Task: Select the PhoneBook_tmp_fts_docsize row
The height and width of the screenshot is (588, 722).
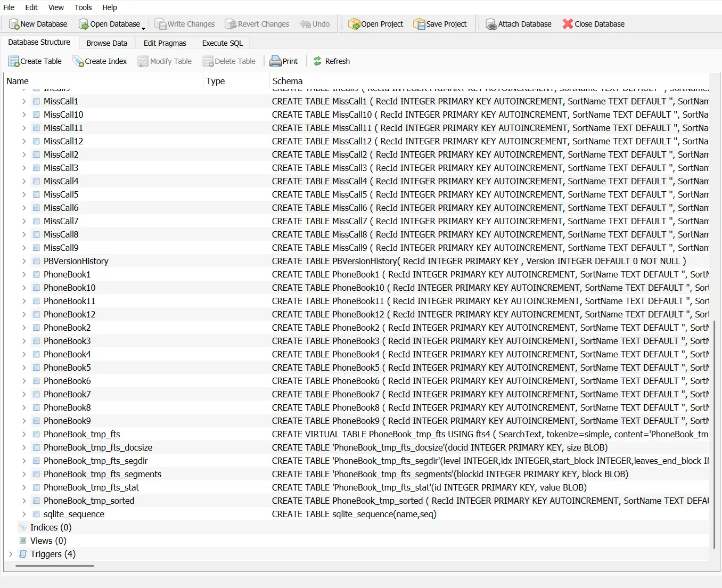Action: 357,447
